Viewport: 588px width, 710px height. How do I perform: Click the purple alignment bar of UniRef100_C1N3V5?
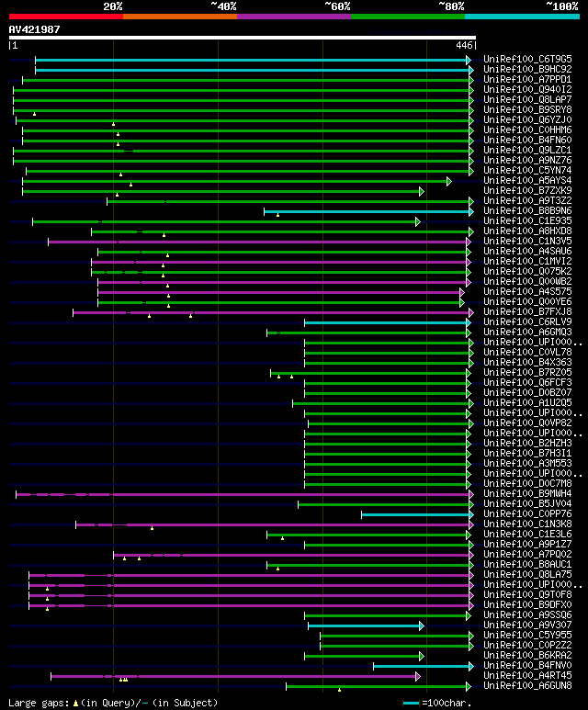tap(258, 242)
